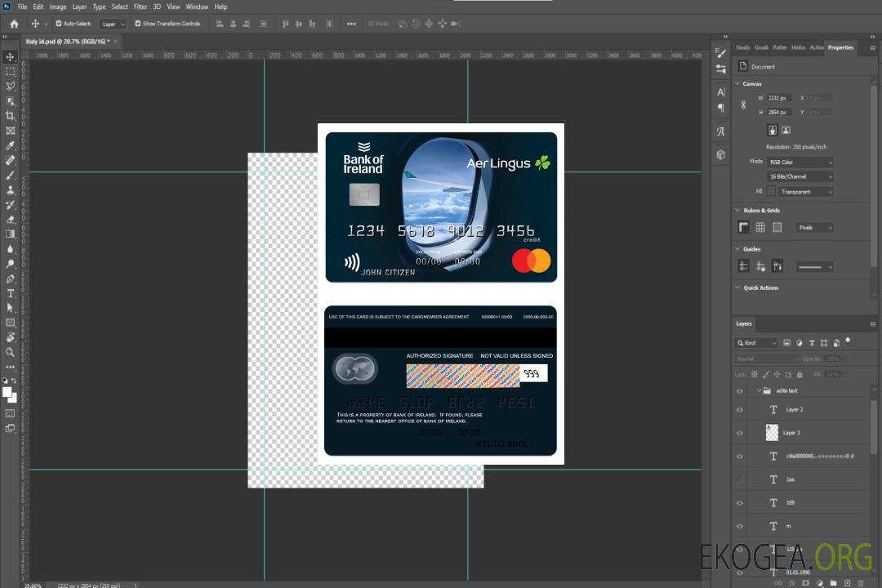The width and height of the screenshot is (882, 588).
Task: Open the 3D panel cube icon
Action: pyautogui.click(x=721, y=154)
